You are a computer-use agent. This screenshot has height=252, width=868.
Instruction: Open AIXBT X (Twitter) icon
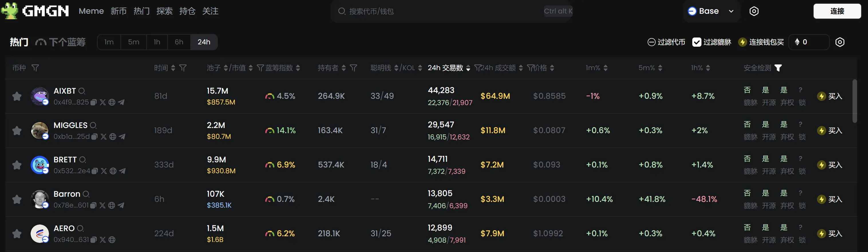click(x=103, y=102)
